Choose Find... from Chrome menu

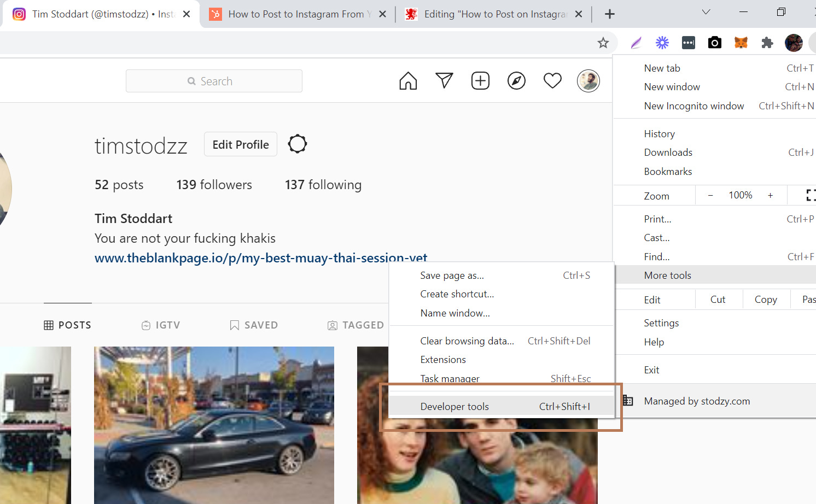(715, 257)
